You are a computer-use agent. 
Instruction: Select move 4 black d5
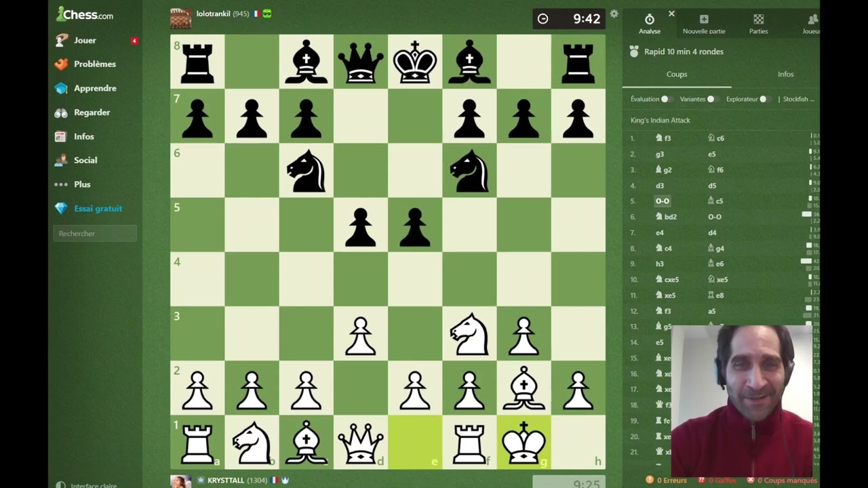click(713, 185)
